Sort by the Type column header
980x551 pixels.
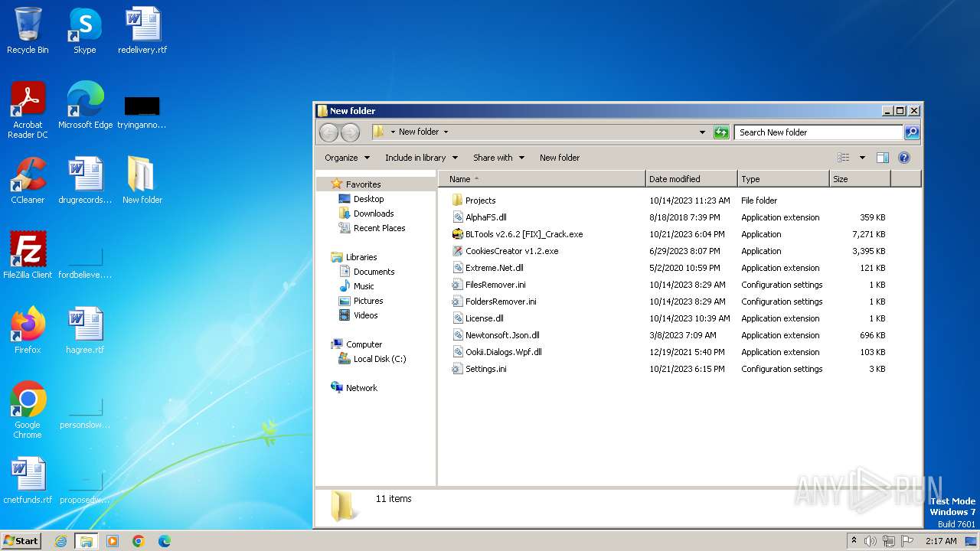pyautogui.click(x=783, y=179)
